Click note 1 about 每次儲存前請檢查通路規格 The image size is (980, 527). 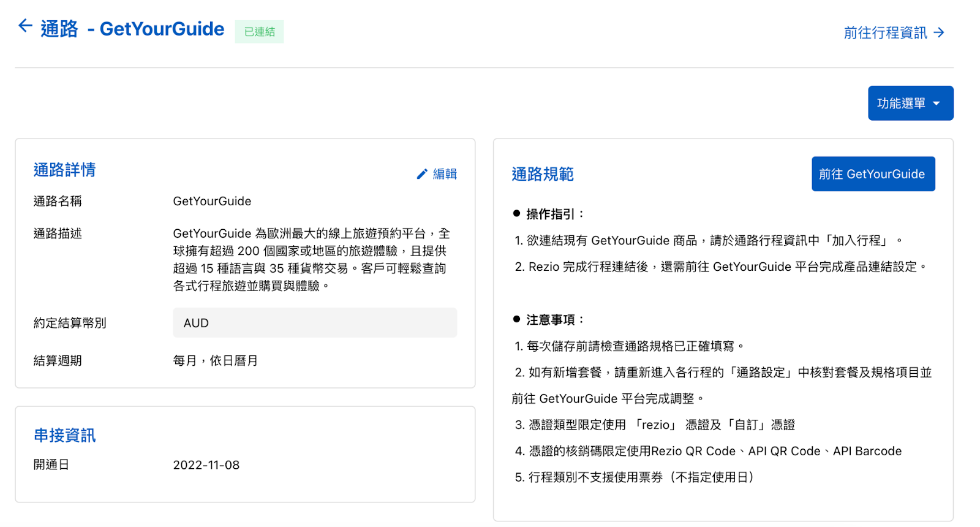(629, 346)
